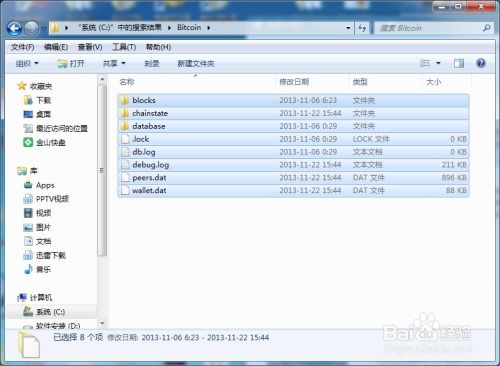Click the LOCK 文件 type cell

[371, 139]
